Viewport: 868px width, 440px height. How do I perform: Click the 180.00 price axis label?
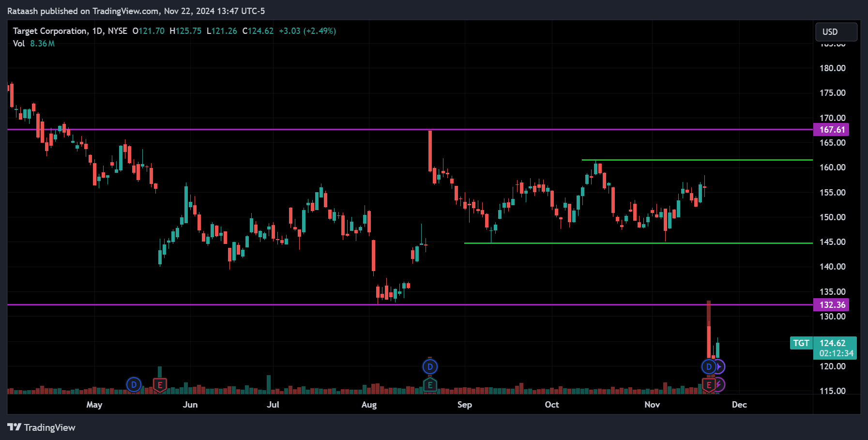(832, 68)
